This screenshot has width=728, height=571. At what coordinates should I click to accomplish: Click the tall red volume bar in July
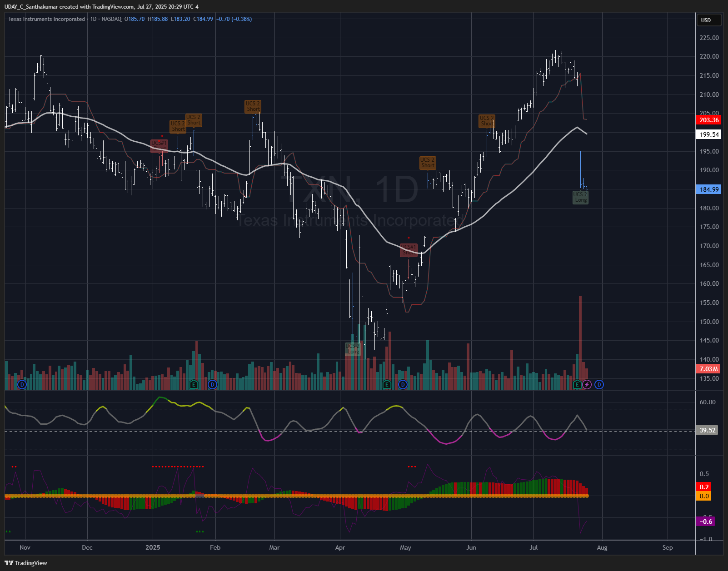(580, 343)
